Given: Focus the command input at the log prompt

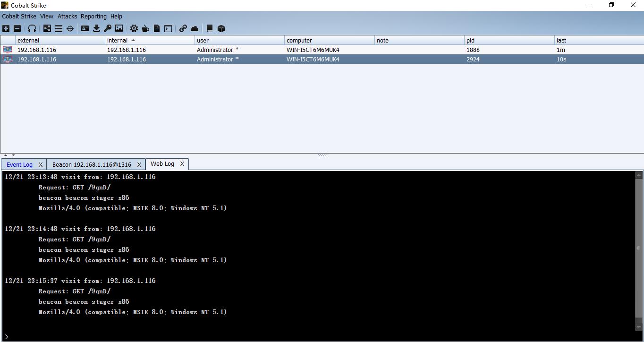Looking at the screenshot, I should point(321,336).
